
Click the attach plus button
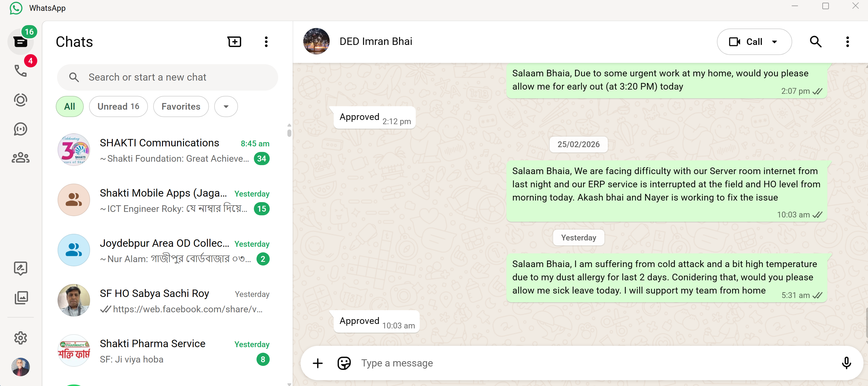pyautogui.click(x=318, y=363)
